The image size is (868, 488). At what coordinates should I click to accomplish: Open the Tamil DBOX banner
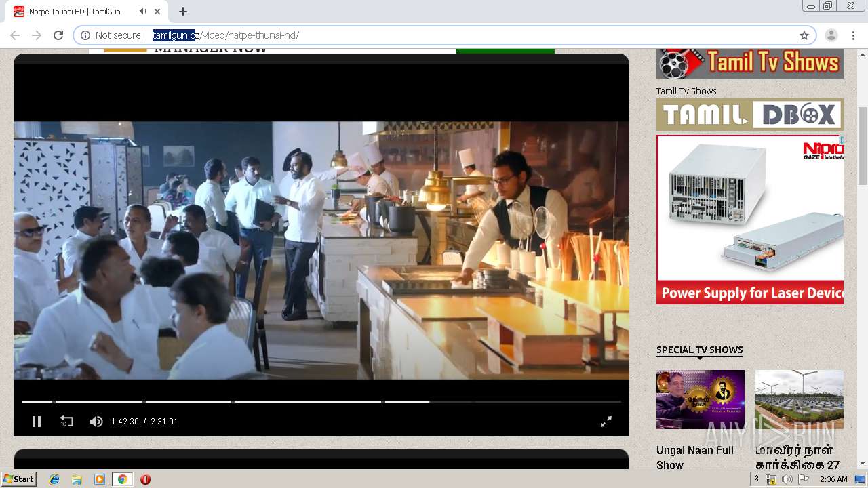point(750,115)
